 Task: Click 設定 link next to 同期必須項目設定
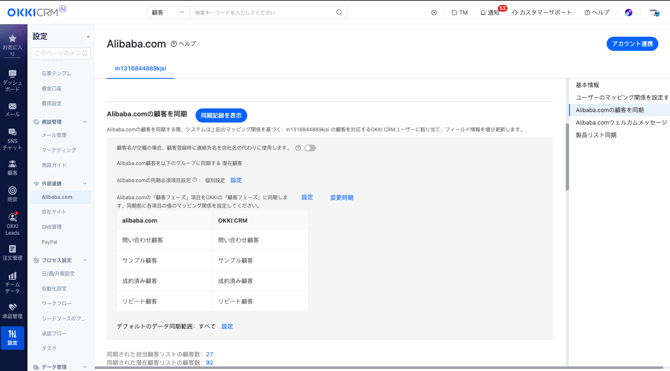pyautogui.click(x=236, y=180)
